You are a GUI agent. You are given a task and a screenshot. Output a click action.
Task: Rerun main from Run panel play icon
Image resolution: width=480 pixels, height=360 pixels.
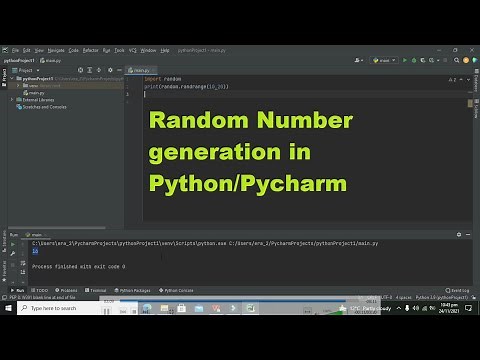pos(13,244)
